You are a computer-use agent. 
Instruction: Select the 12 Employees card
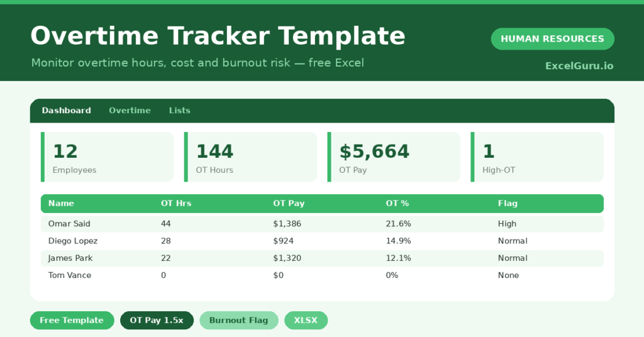point(107,157)
